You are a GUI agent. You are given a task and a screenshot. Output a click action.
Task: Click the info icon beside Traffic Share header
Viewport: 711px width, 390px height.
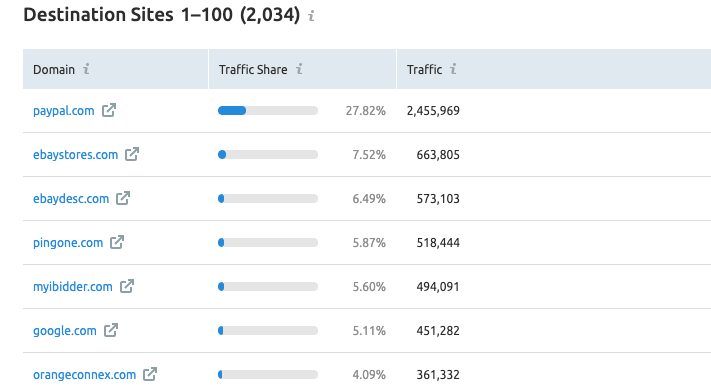[x=299, y=69]
